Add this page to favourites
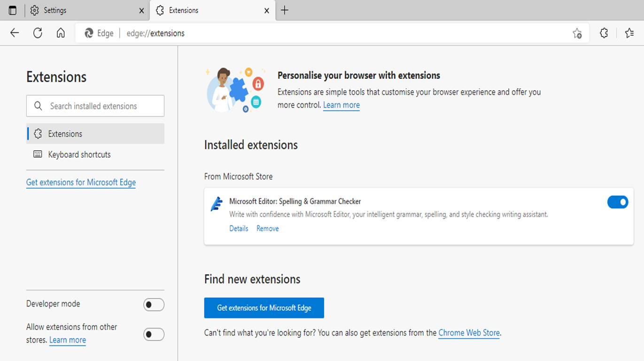The width and height of the screenshot is (644, 361). point(577,33)
